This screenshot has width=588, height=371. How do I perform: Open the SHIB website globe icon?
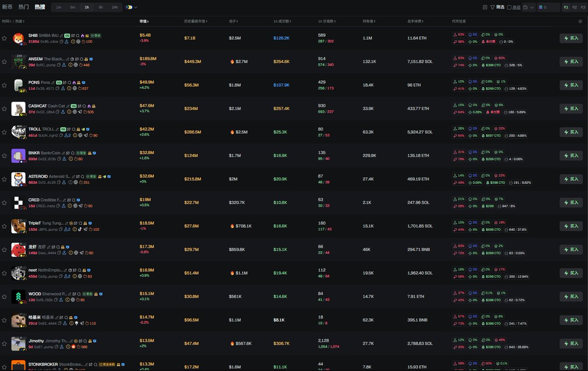point(78,42)
